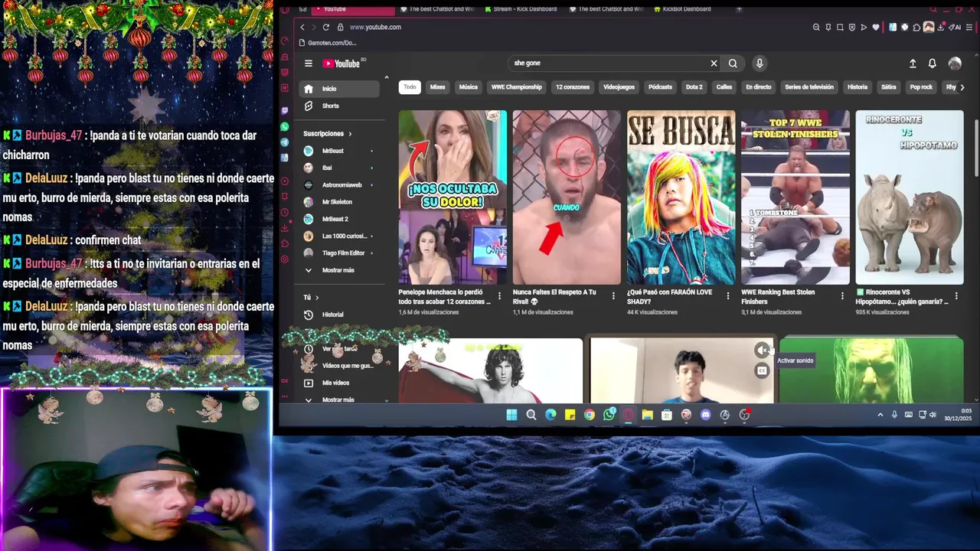980x551 pixels.
Task: Open MrBeast subscription channel
Action: 338,151
